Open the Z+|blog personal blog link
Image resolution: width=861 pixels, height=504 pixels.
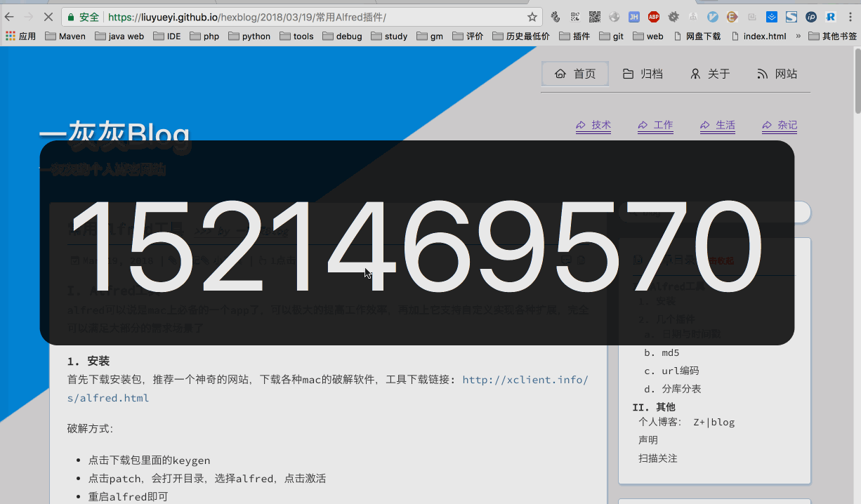pos(714,422)
